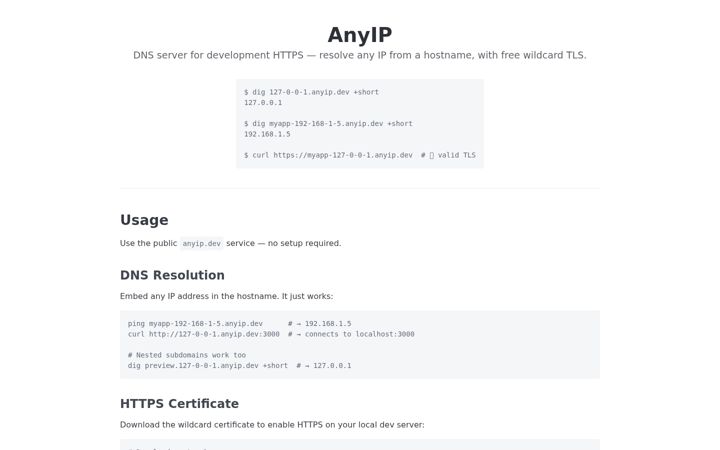Click the HTTPS Certificate heading
This screenshot has height=450, width=720.
point(180,404)
